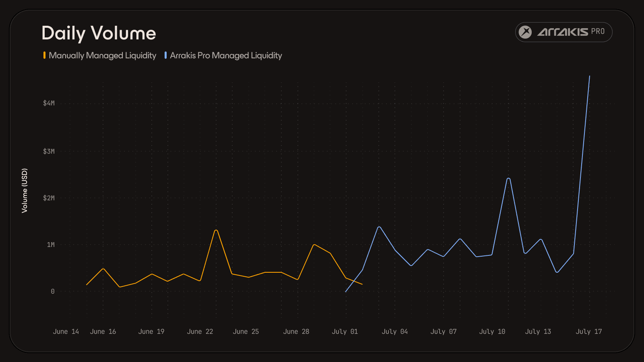Click the orange Manually Managed legend swatch
Screen dimensions: 644x362
pos(44,55)
